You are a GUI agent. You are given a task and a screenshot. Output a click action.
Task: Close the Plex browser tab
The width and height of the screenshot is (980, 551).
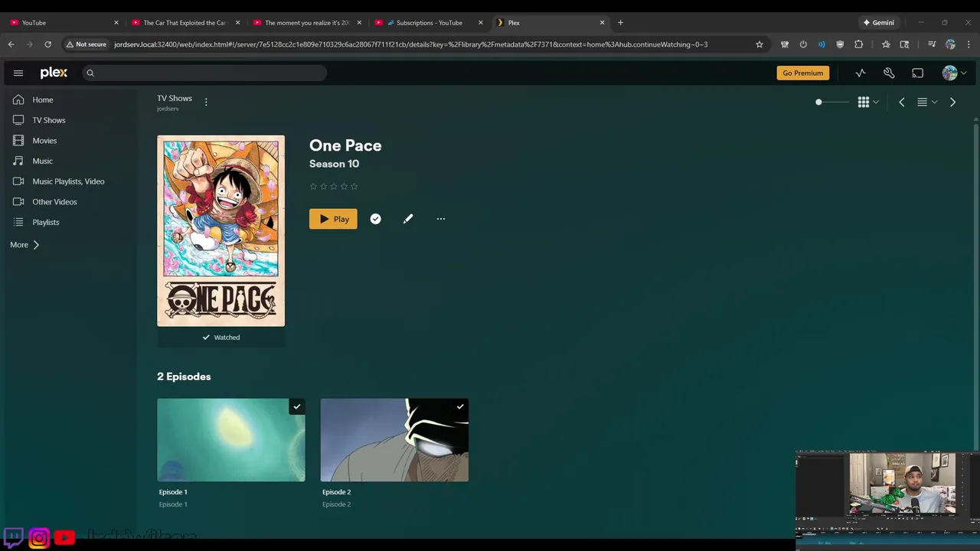(602, 22)
